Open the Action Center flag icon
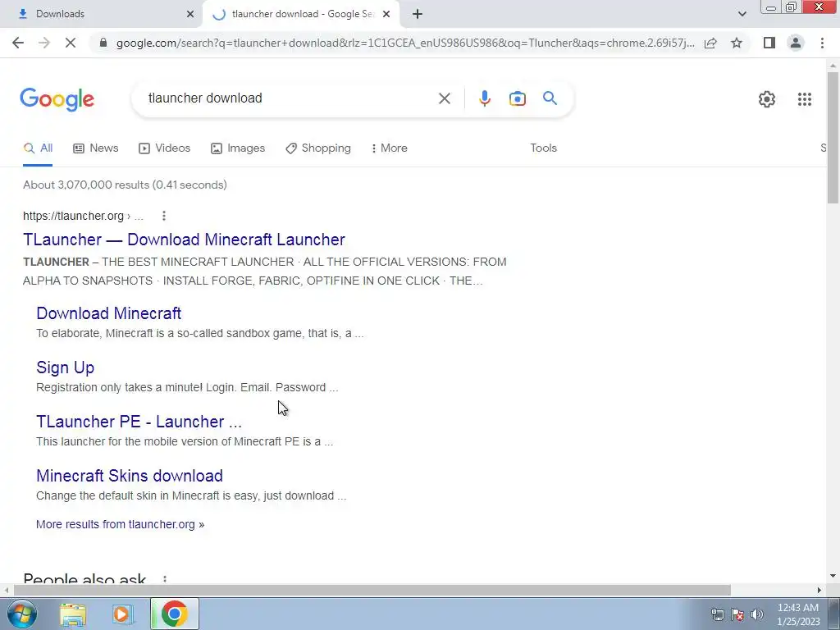The width and height of the screenshot is (840, 630). point(737,614)
